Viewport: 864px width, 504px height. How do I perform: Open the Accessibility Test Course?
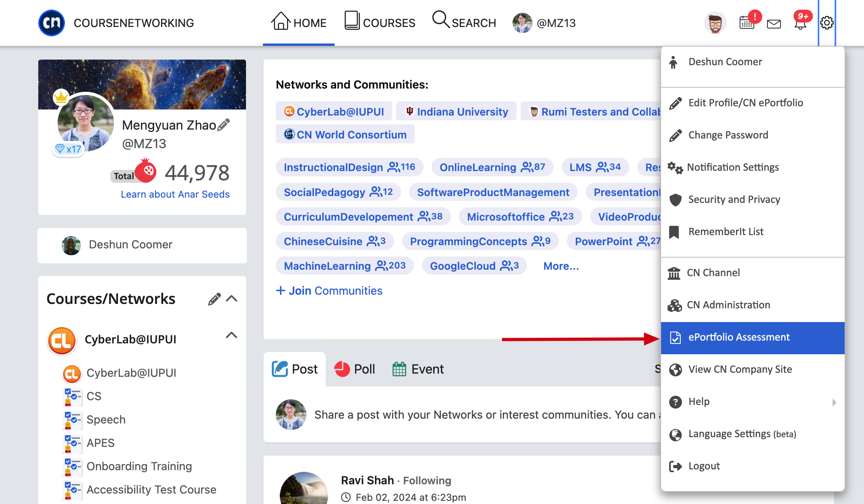(151, 490)
